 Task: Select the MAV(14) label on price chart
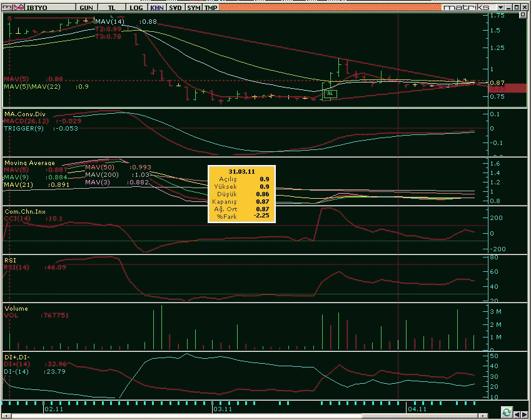point(109,22)
